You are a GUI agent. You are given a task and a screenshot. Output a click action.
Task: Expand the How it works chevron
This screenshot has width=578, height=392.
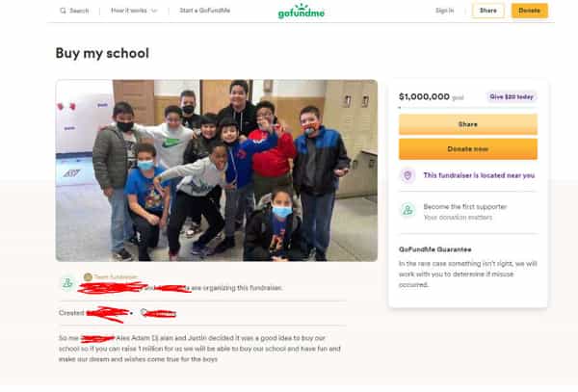154,11
